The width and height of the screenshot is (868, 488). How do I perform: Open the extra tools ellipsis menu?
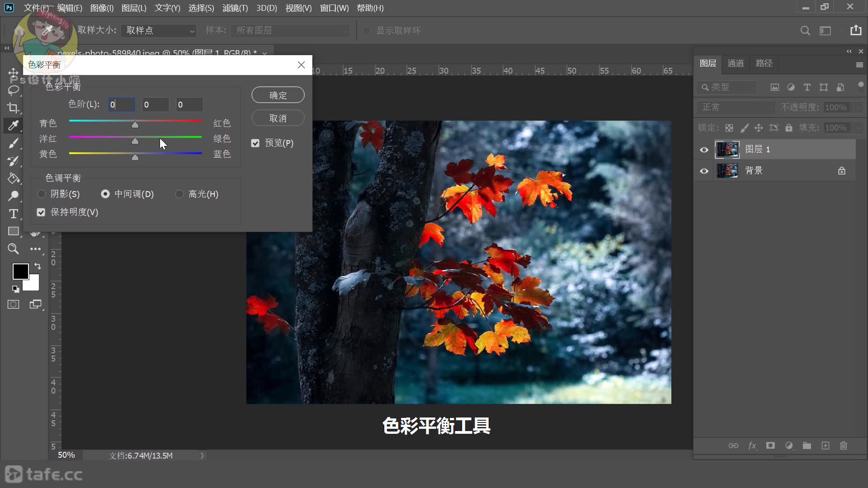click(x=35, y=249)
